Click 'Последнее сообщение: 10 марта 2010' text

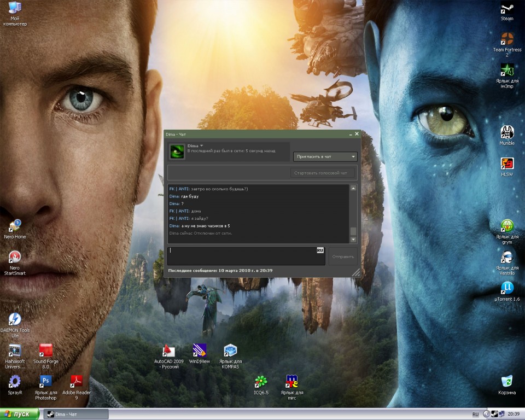[220, 271]
